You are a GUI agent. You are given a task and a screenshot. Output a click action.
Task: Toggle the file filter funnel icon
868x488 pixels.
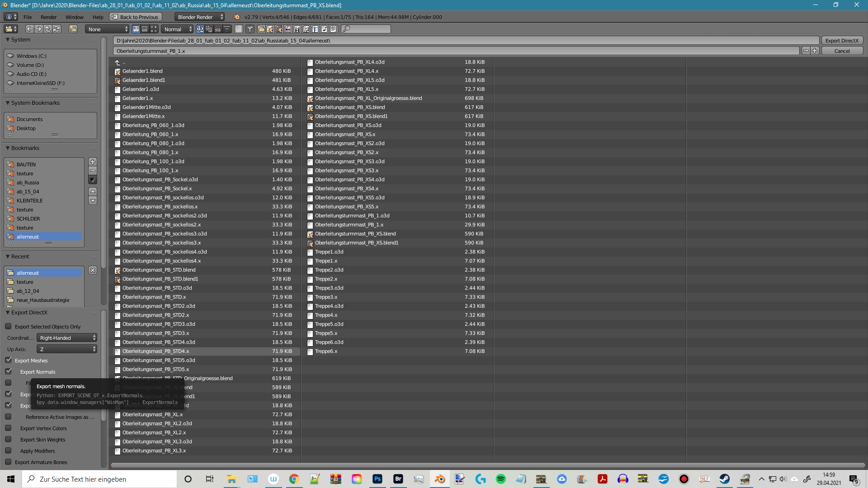click(250, 29)
